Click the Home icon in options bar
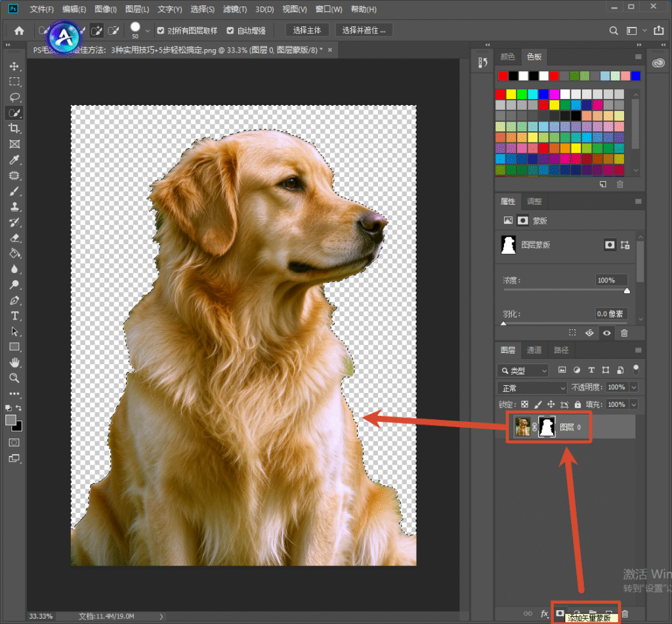Viewport: 672px width, 624px height. (19, 30)
